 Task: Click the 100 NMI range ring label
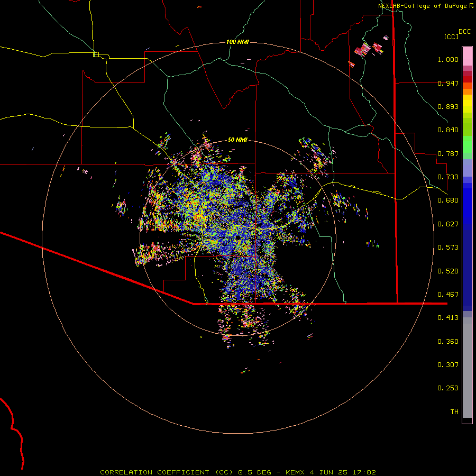[x=237, y=42]
